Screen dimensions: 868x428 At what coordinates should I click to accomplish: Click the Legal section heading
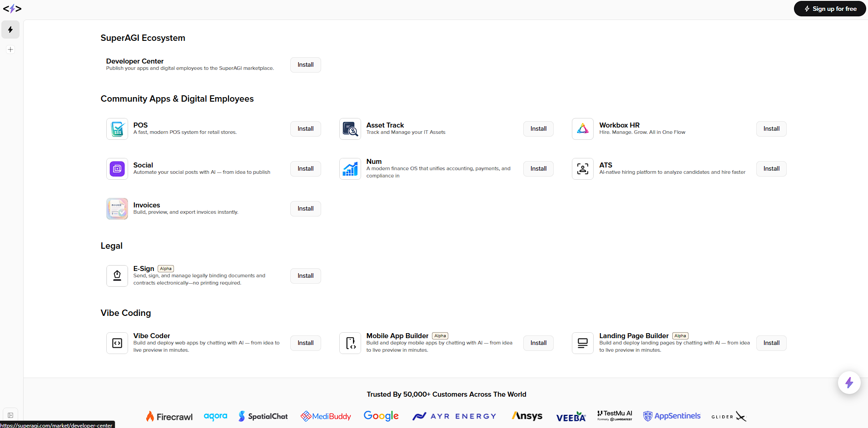[x=112, y=246]
